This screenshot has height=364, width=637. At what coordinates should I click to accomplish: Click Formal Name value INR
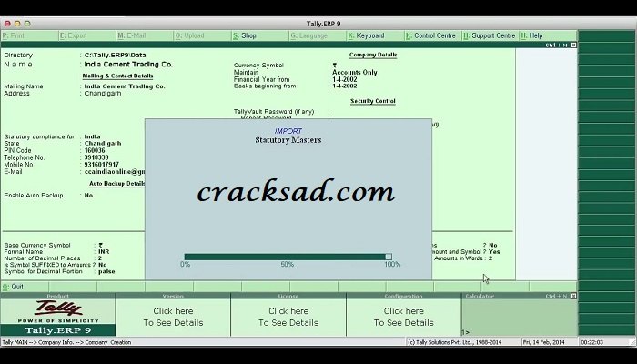click(104, 252)
